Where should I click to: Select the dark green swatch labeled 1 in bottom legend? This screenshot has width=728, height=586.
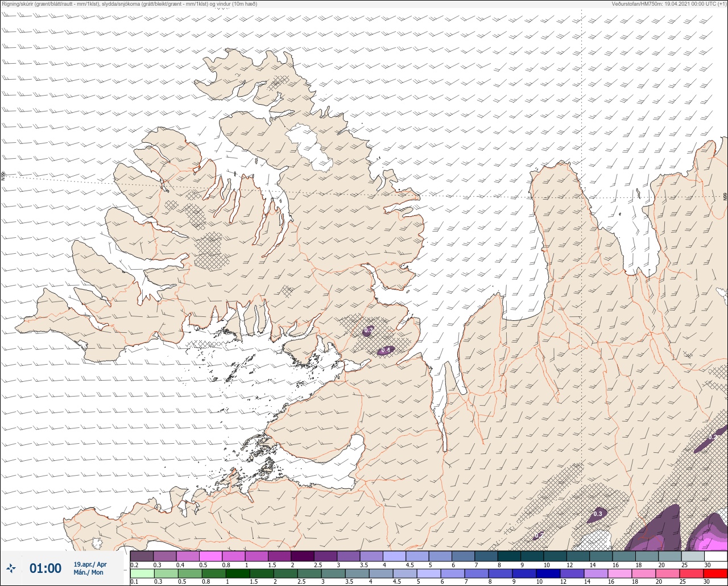click(x=237, y=573)
